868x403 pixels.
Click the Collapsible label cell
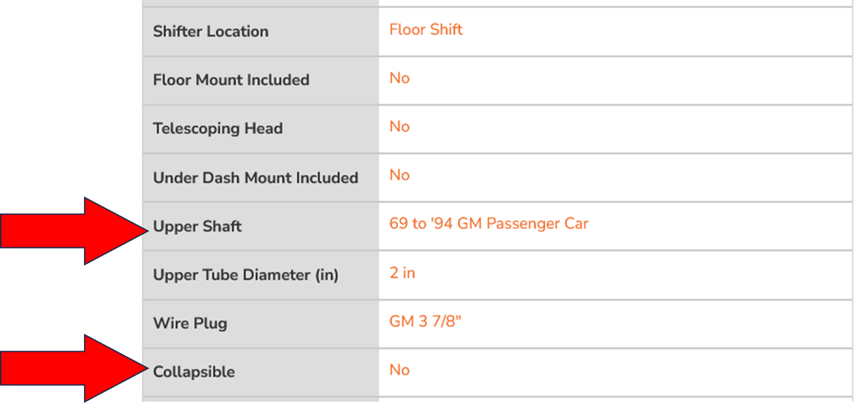pyautogui.click(x=260, y=373)
